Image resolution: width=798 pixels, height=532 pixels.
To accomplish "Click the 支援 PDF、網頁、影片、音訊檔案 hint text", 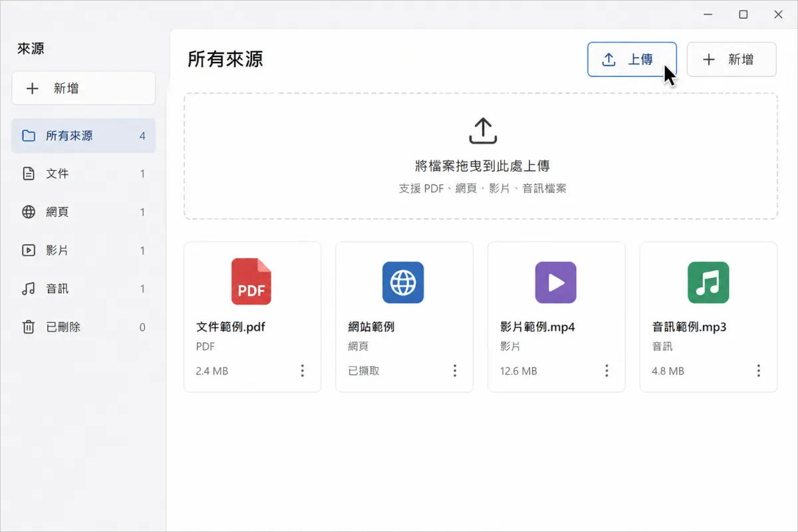I will (x=482, y=189).
